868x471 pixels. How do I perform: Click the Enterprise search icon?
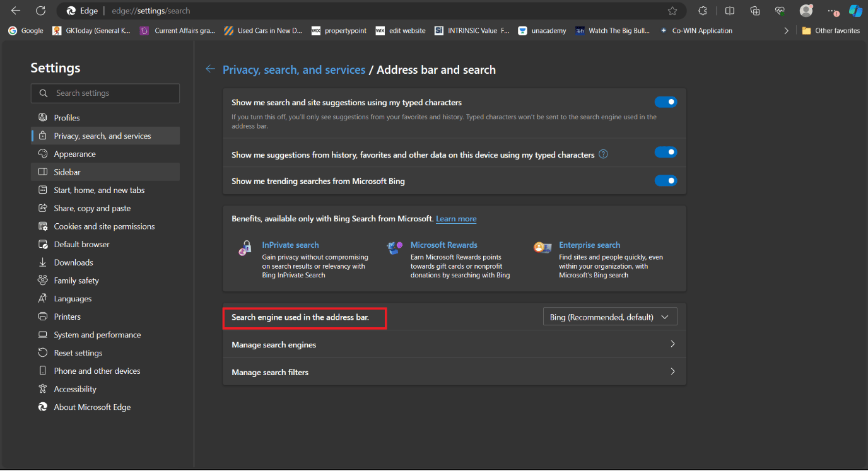[x=542, y=247]
